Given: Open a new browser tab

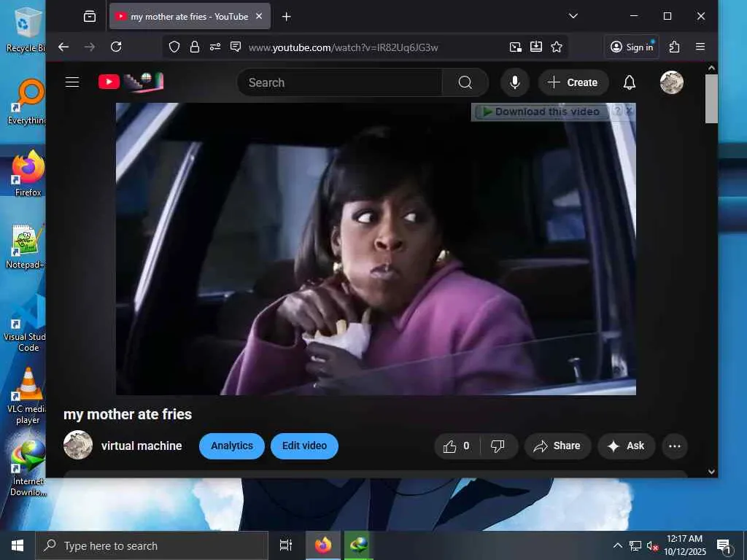Looking at the screenshot, I should 286,17.
